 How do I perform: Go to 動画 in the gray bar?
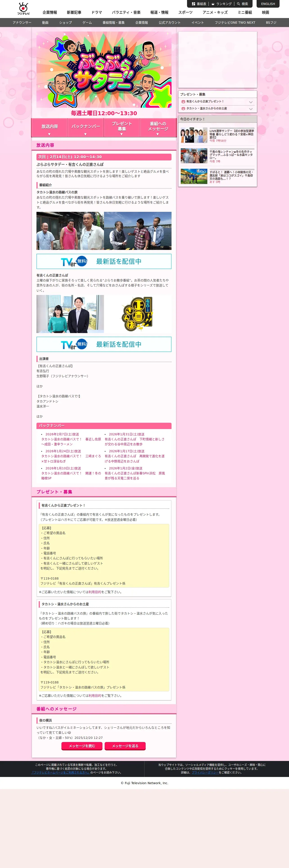pos(45,23)
